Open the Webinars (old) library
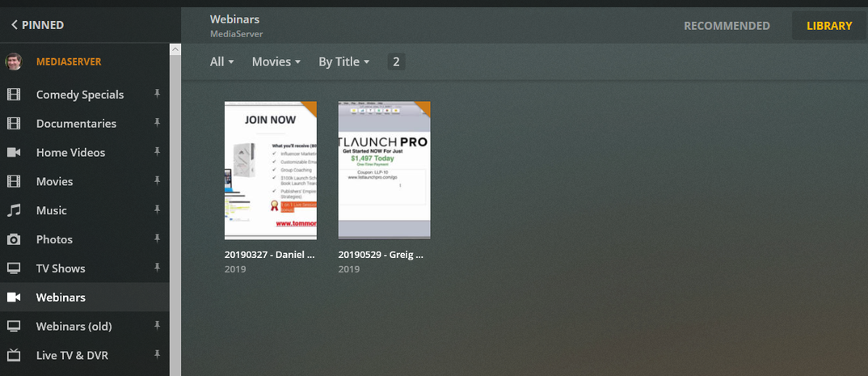Image resolution: width=868 pixels, height=376 pixels. [74, 326]
